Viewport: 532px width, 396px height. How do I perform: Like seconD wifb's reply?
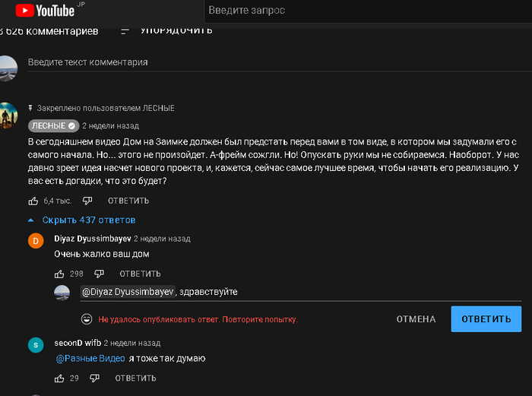pos(59,378)
